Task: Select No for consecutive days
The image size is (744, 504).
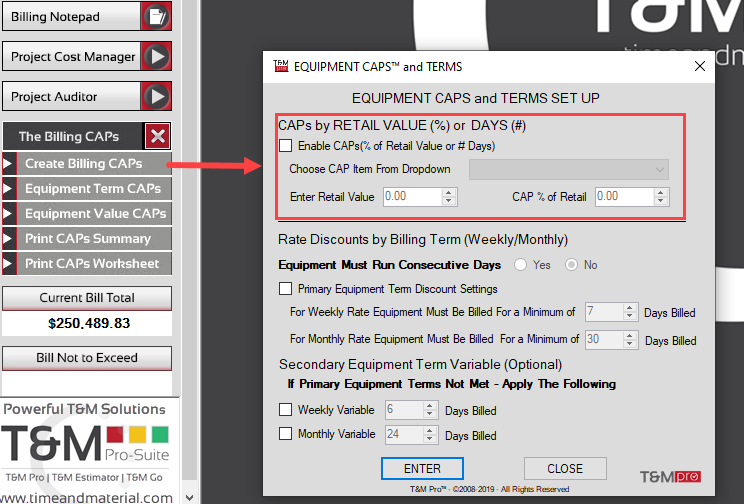Action: click(x=571, y=265)
